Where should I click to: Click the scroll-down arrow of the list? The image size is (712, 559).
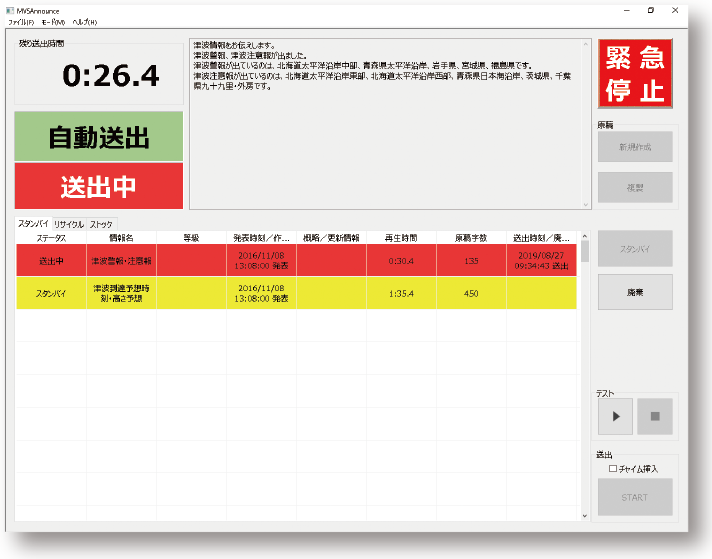[x=585, y=515]
